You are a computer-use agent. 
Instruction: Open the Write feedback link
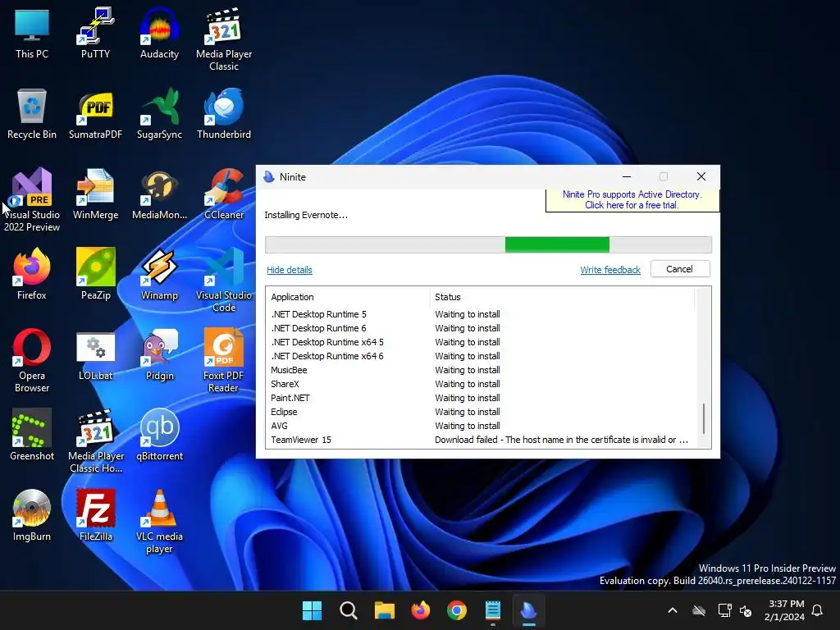610,270
